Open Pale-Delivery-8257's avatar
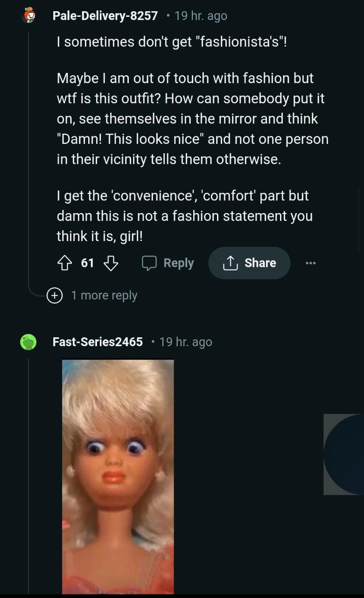Viewport: 364px width, 598px height. (x=29, y=15)
